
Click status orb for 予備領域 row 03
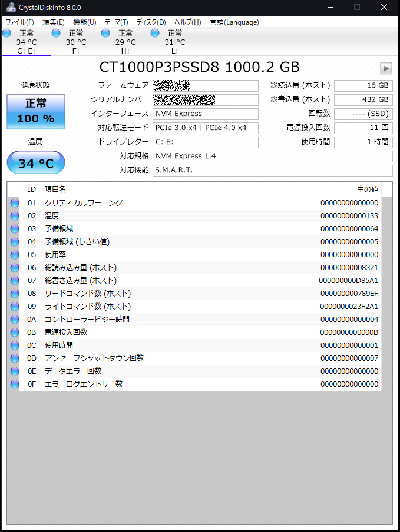coord(15,229)
